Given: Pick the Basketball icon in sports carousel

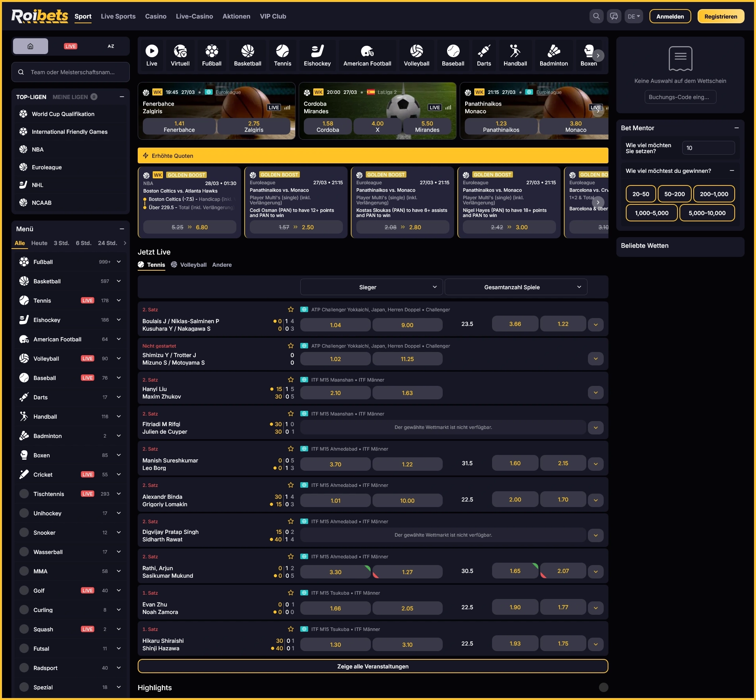Looking at the screenshot, I should click(x=247, y=55).
